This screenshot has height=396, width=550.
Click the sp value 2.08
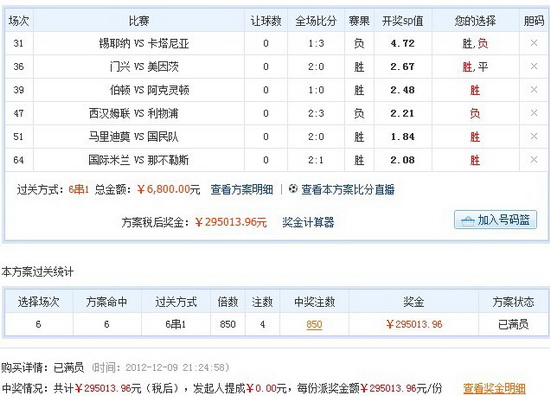tap(402, 160)
